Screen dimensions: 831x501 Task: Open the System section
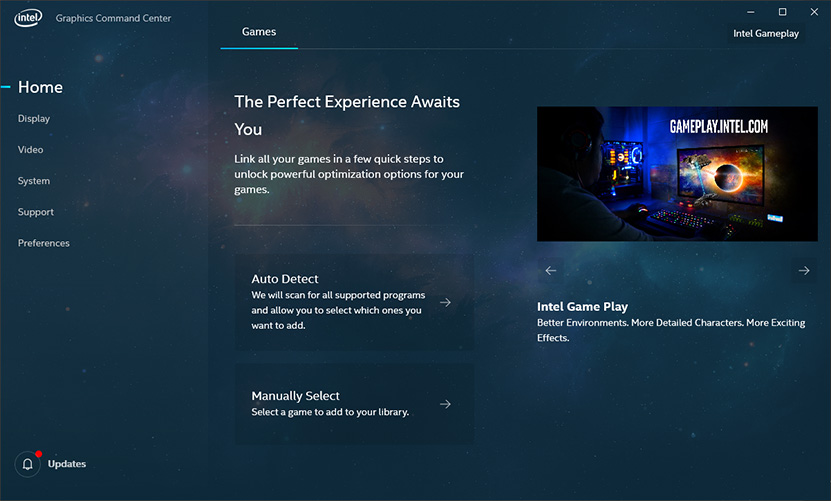pos(33,181)
